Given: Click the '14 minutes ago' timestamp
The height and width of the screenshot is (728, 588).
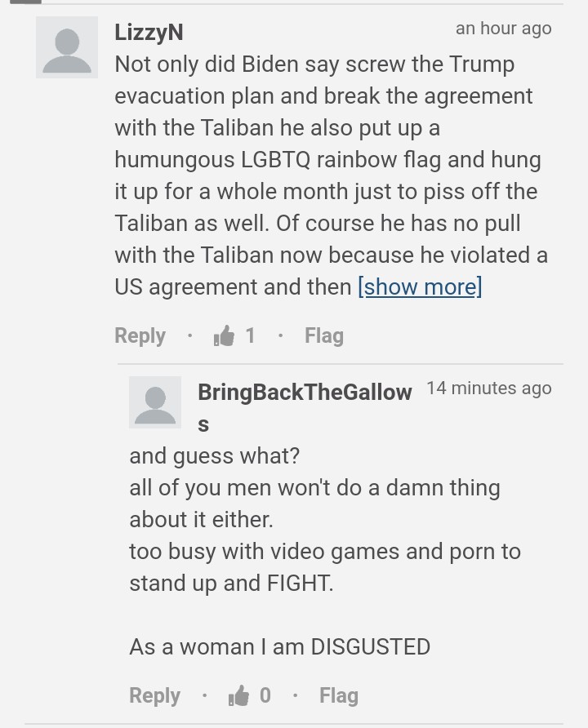Looking at the screenshot, I should point(489,388).
